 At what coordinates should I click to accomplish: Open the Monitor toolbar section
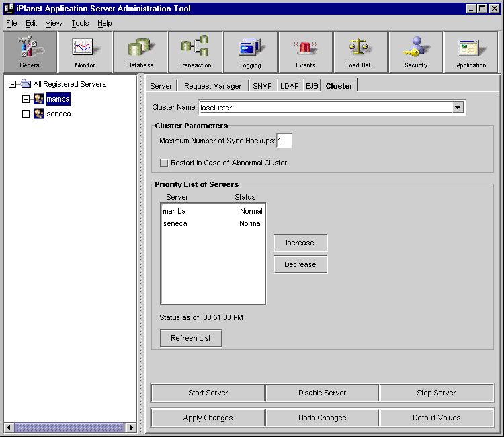(x=85, y=52)
